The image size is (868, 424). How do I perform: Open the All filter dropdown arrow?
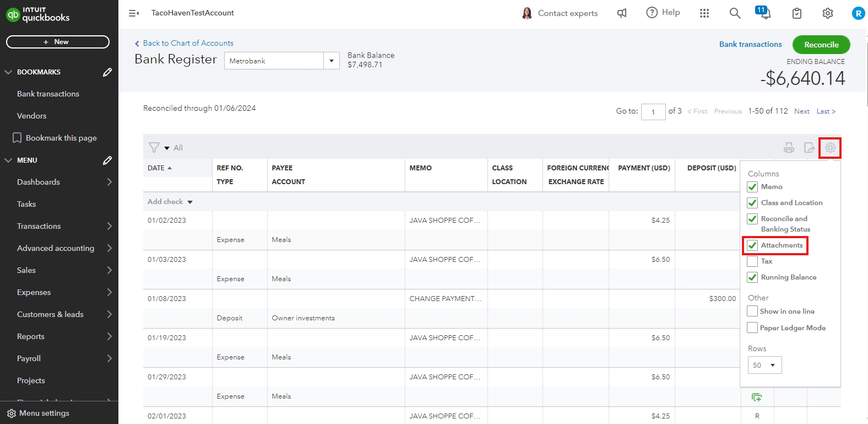[167, 148]
